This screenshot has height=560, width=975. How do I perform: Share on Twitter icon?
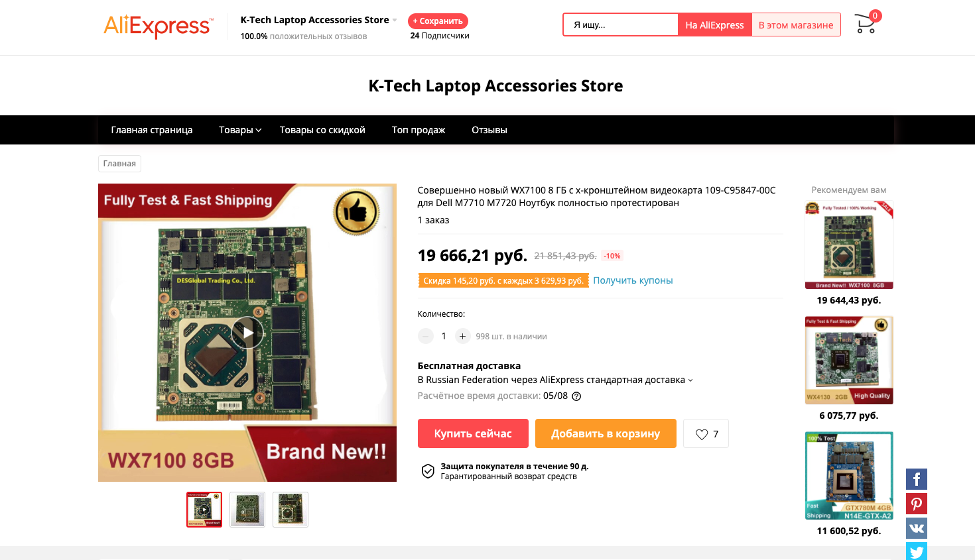point(917,551)
